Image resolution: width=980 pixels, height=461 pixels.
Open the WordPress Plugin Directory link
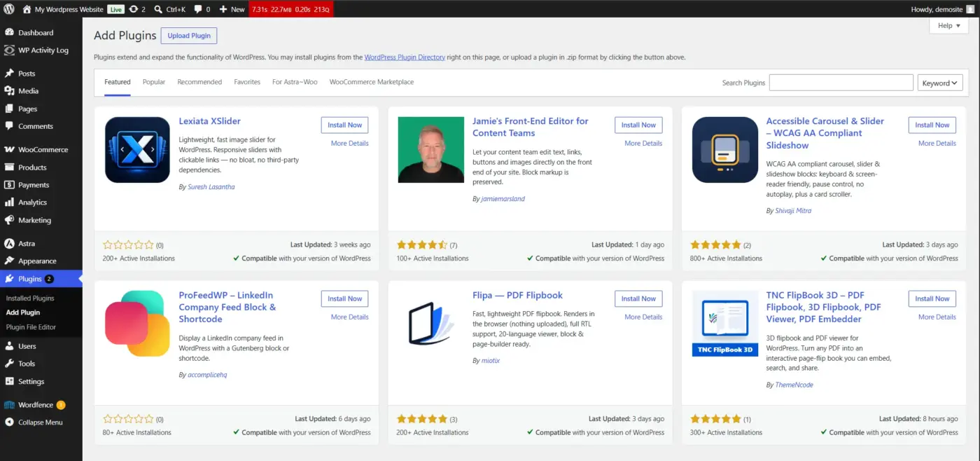(x=405, y=57)
